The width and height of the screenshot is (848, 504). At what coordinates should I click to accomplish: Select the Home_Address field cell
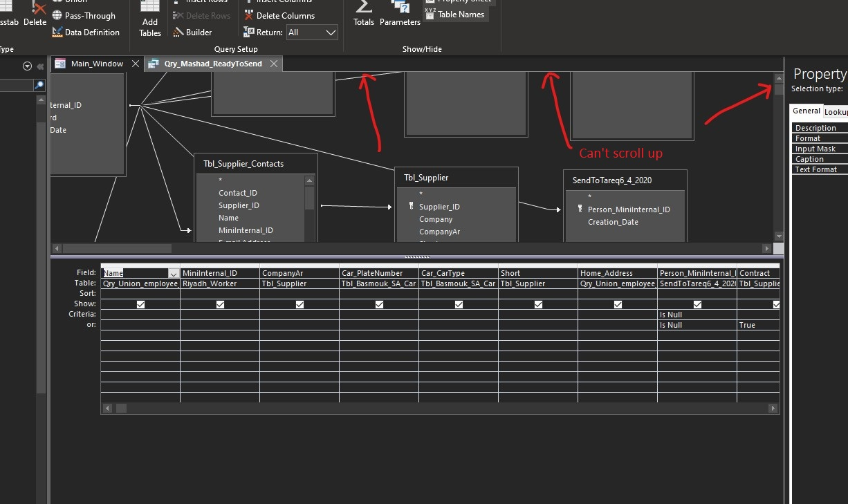click(618, 273)
